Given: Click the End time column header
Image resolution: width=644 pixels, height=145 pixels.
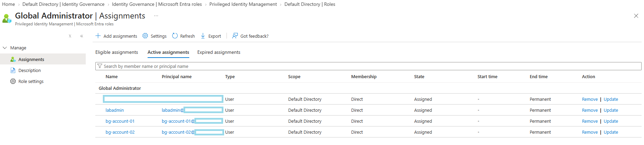Looking at the screenshot, I should pyautogui.click(x=538, y=76).
